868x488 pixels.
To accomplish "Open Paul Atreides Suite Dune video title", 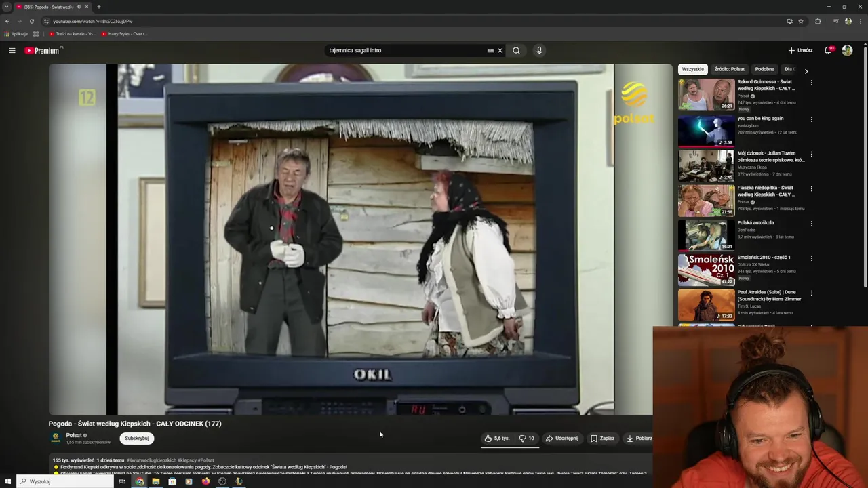I will [769, 296].
